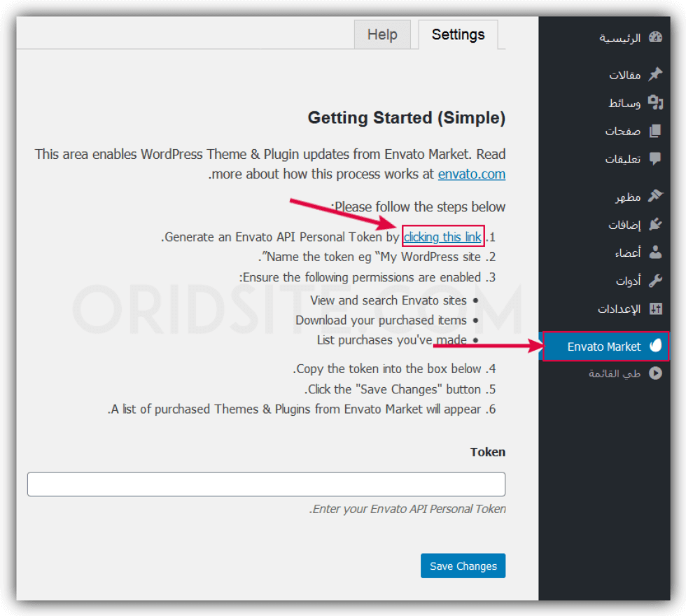Image resolution: width=686 pixels, height=616 pixels.
Task: Open the 'clicking this link' token link
Action: 442,237
